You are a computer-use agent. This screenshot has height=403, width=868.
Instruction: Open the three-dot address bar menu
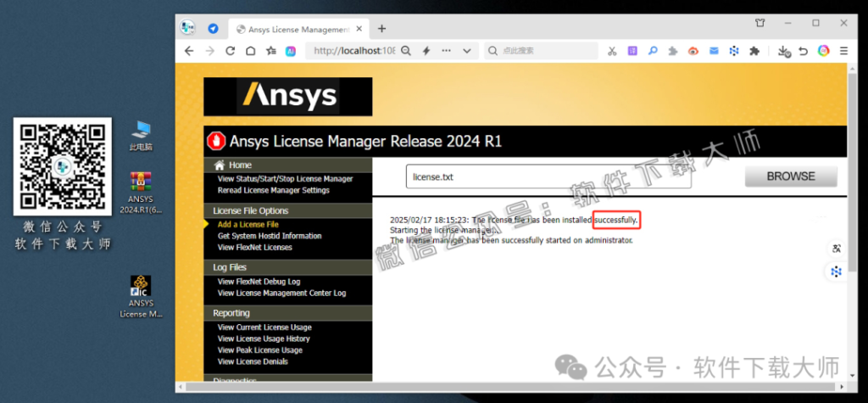(x=446, y=51)
